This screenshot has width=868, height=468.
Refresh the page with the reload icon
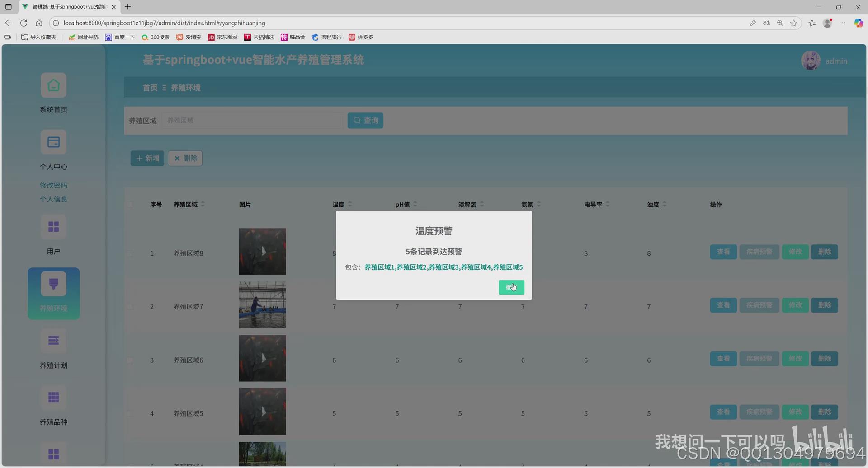(x=24, y=23)
